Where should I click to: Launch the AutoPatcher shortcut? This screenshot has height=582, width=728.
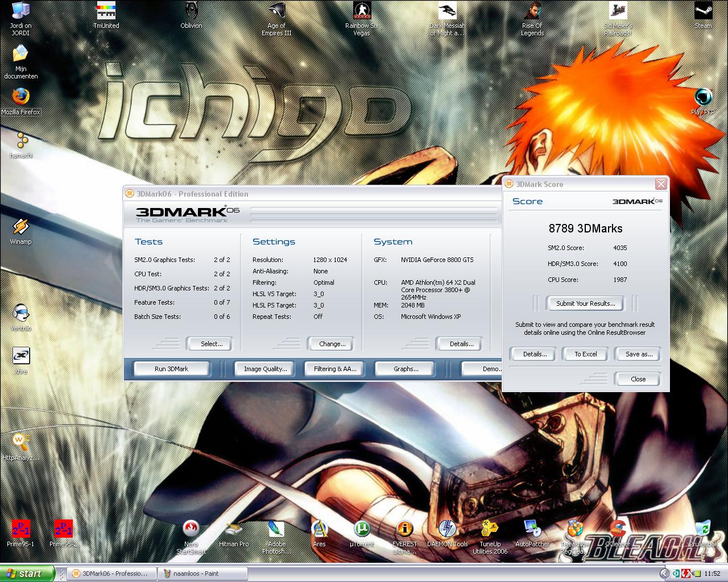pyautogui.click(x=532, y=534)
